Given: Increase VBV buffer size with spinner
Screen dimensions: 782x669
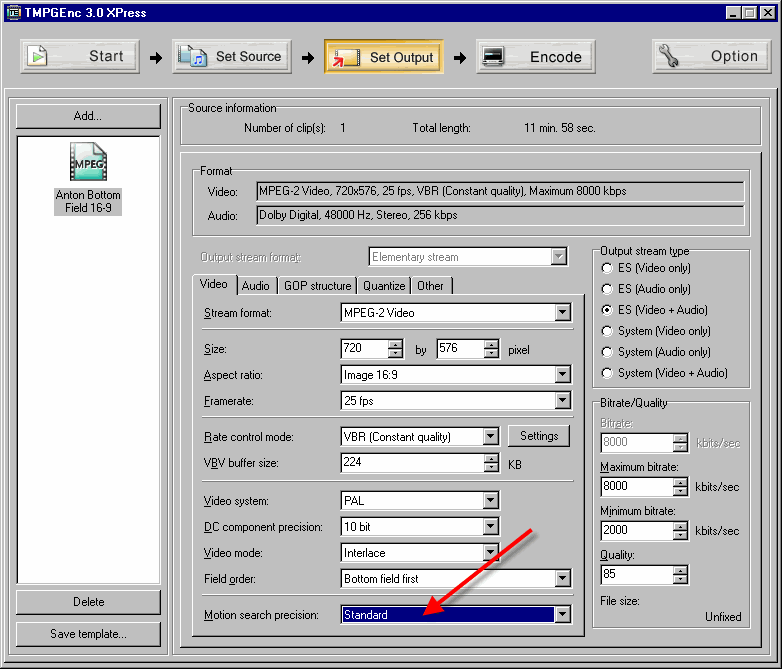Looking at the screenshot, I should tap(491, 458).
